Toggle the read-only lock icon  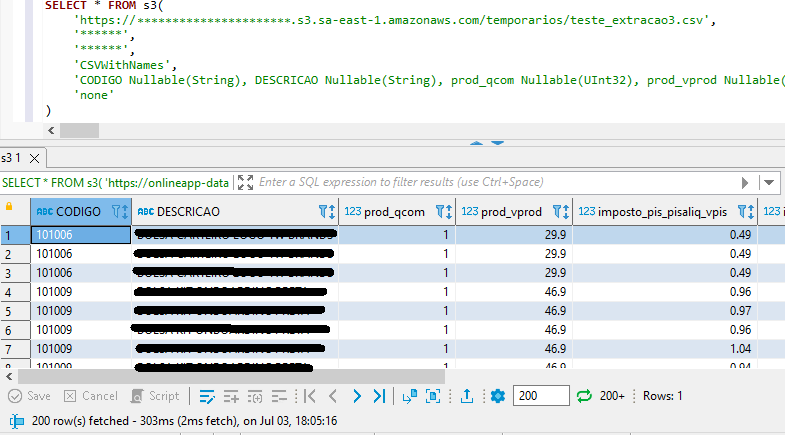pos(10,206)
